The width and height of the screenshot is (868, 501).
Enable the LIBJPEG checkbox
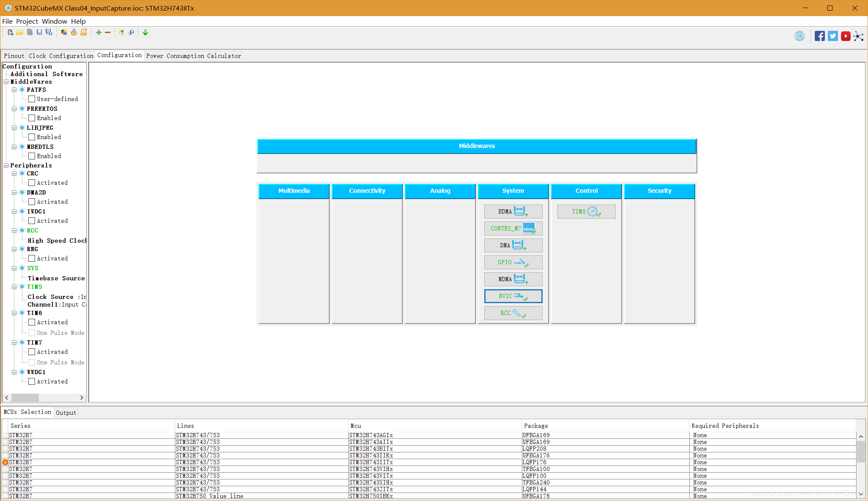coord(32,137)
